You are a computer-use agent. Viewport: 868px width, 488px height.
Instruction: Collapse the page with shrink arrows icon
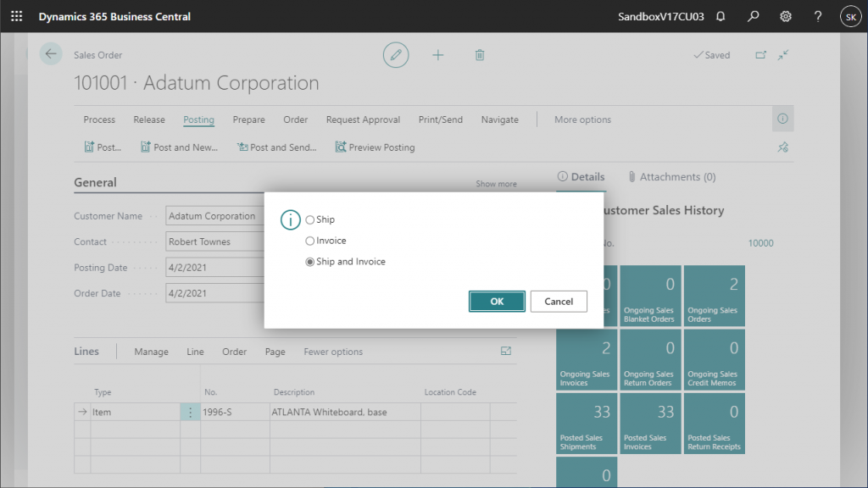(782, 55)
